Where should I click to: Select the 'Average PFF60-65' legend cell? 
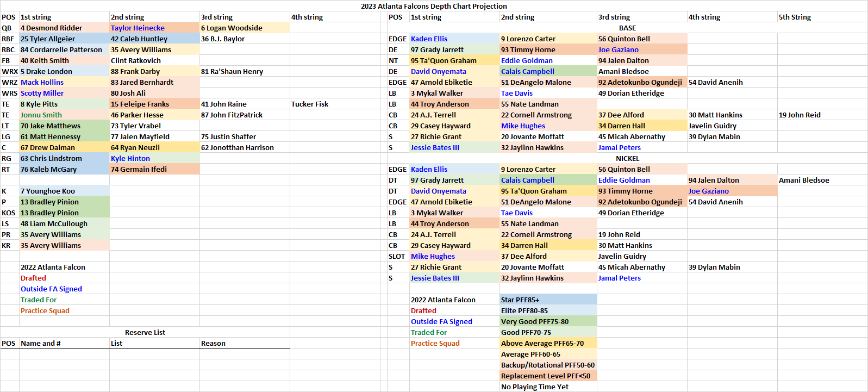[x=548, y=354]
